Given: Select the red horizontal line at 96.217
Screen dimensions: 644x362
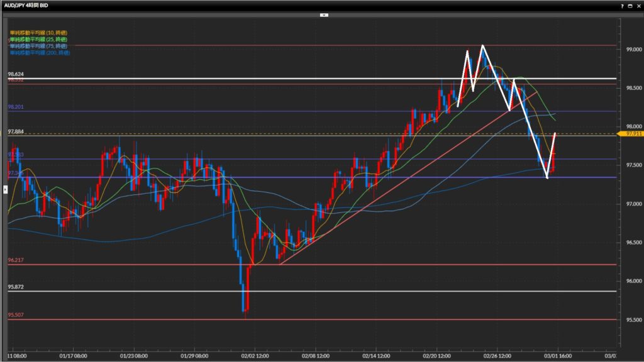Looking at the screenshot, I should pos(377,265).
